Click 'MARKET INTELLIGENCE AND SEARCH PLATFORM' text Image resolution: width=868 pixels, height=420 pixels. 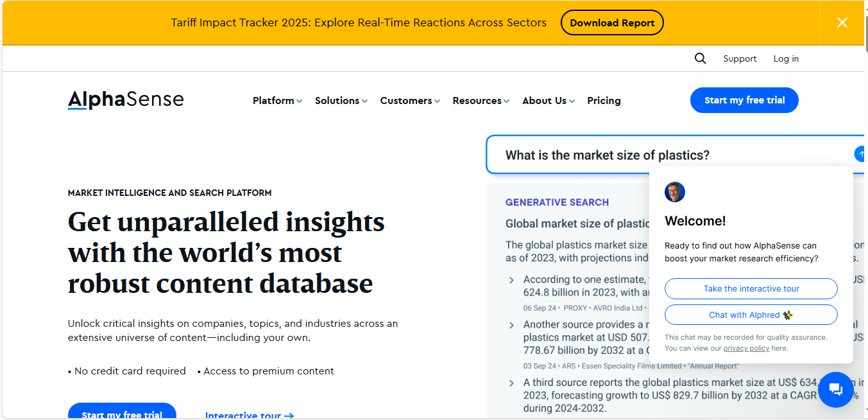(x=169, y=193)
